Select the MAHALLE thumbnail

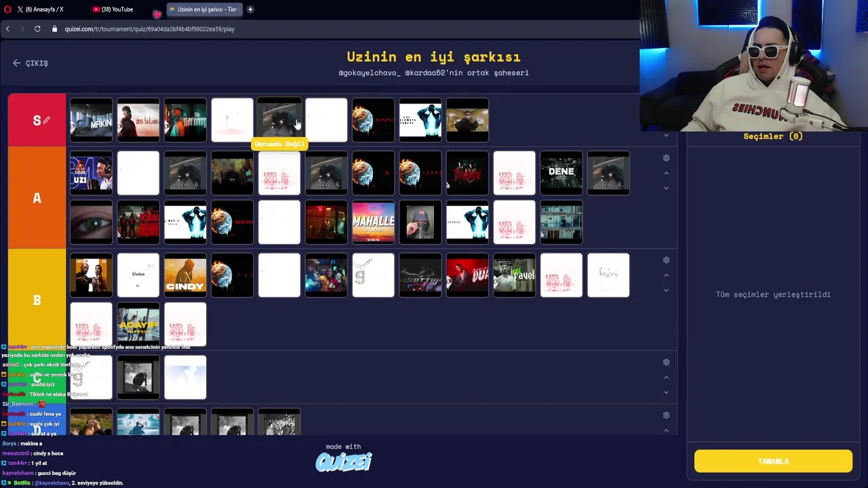[373, 222]
